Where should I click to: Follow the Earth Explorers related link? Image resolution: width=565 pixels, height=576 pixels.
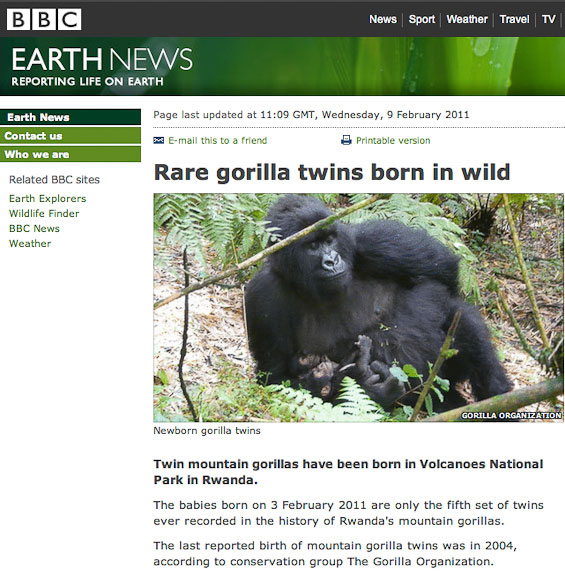(x=47, y=199)
